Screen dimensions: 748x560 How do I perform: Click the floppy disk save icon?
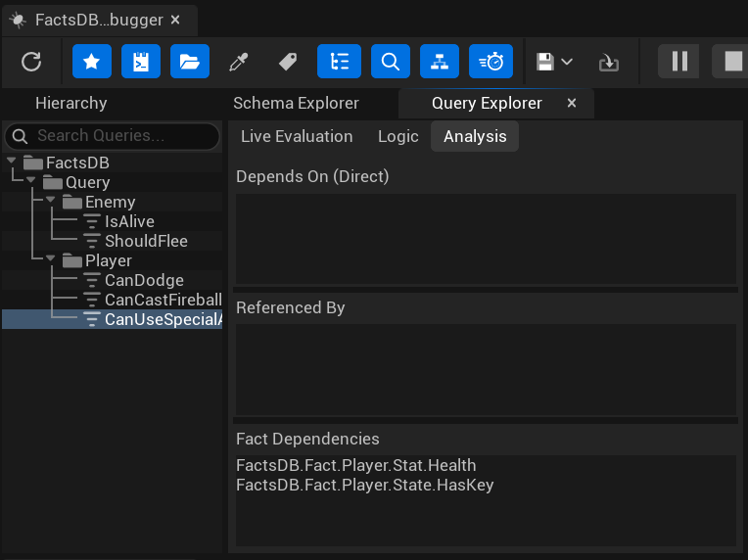click(x=544, y=62)
